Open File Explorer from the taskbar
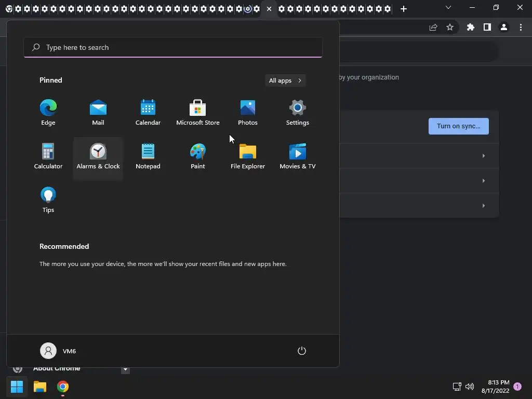532x399 pixels. (x=39, y=387)
